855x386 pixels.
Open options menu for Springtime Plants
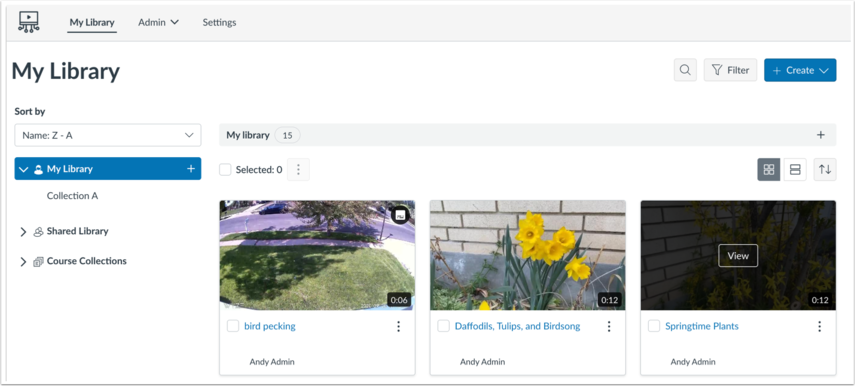click(x=820, y=326)
